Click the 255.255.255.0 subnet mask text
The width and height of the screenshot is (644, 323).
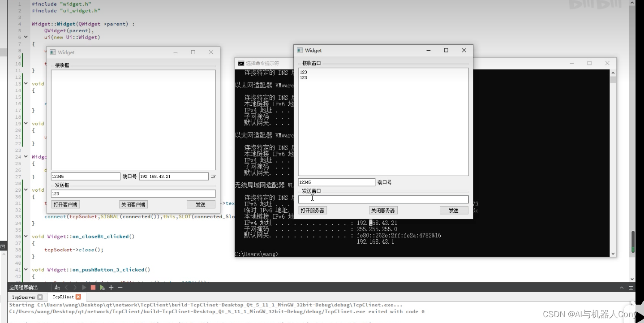(377, 229)
